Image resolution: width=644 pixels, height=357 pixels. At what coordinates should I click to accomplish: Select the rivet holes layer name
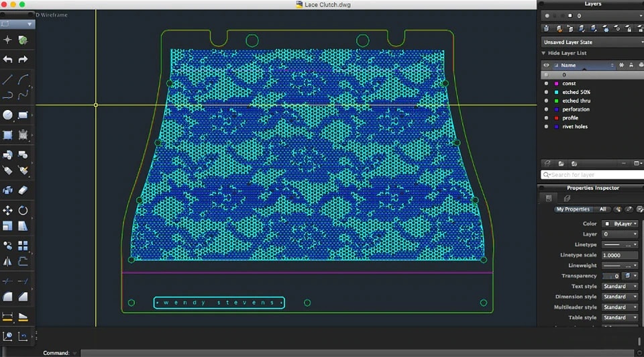[x=575, y=127]
